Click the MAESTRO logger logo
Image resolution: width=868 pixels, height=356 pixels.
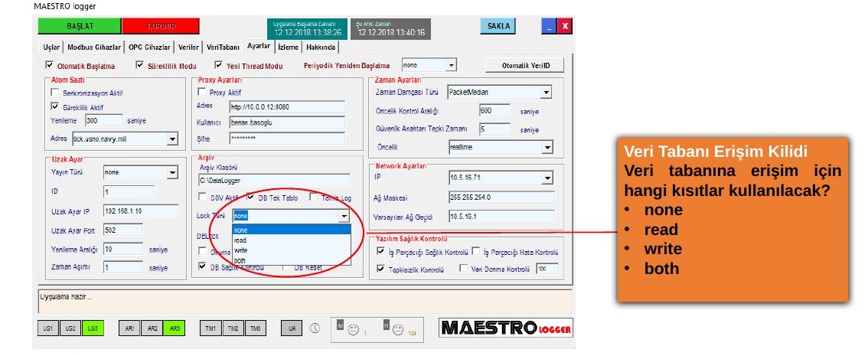click(506, 328)
